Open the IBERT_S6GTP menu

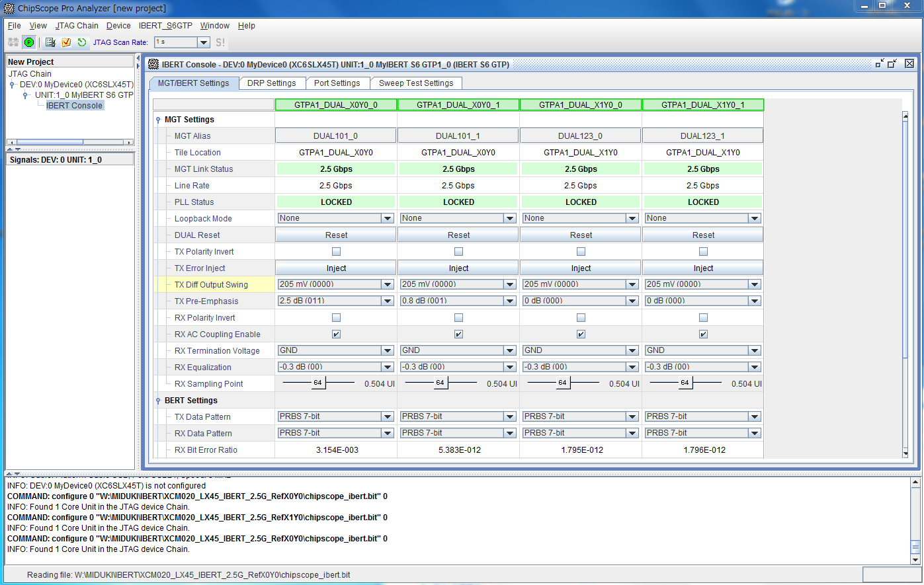tap(165, 26)
